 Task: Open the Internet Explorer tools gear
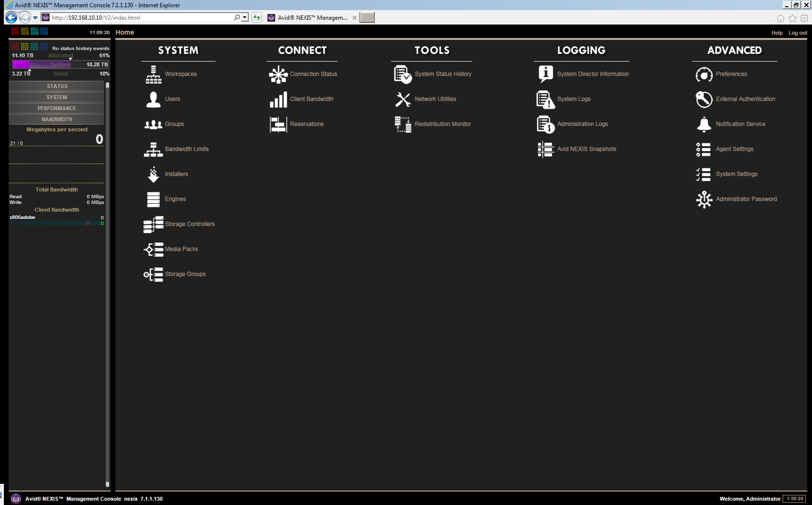(804, 18)
